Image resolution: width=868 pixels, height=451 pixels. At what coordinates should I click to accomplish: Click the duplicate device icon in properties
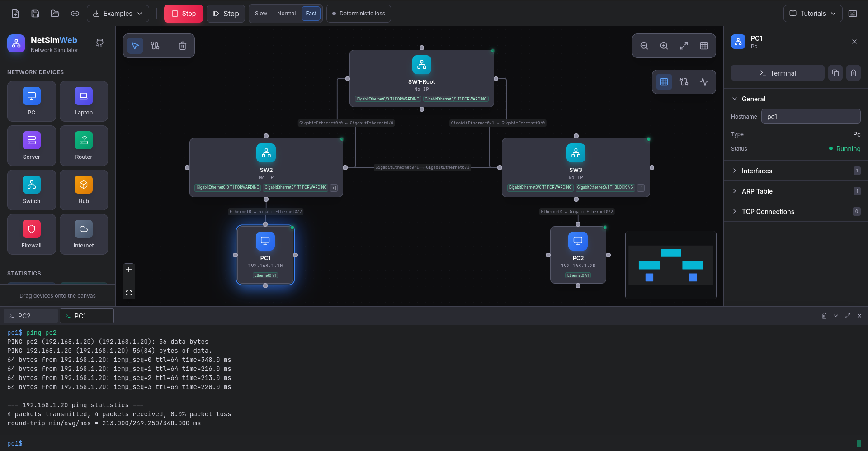[835, 73]
